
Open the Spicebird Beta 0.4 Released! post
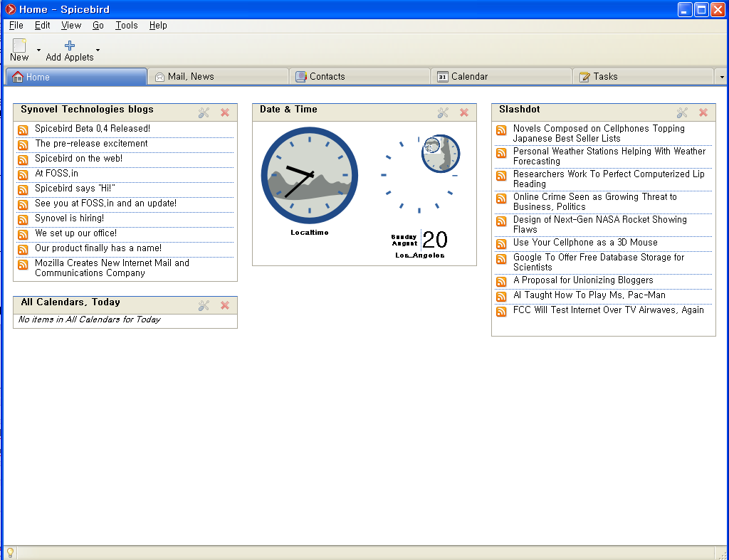[93, 129]
